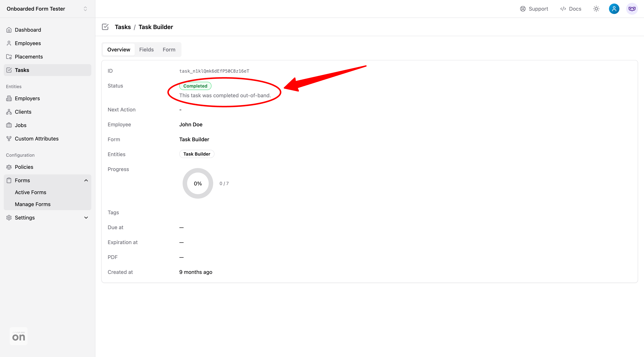The height and width of the screenshot is (357, 644).
Task: Open the Docs link
Action: click(571, 9)
